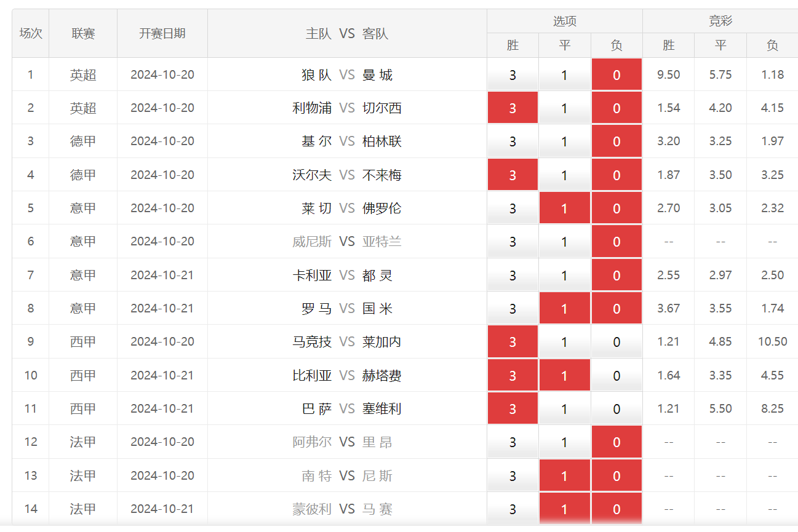Click the 英超 league cell in row 1
Image resolution: width=798 pixels, height=532 pixels.
[x=83, y=75]
